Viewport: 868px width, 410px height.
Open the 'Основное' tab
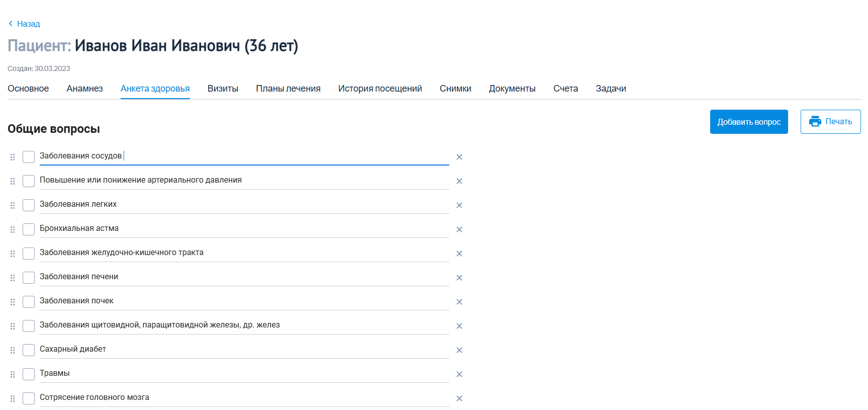[x=28, y=89]
